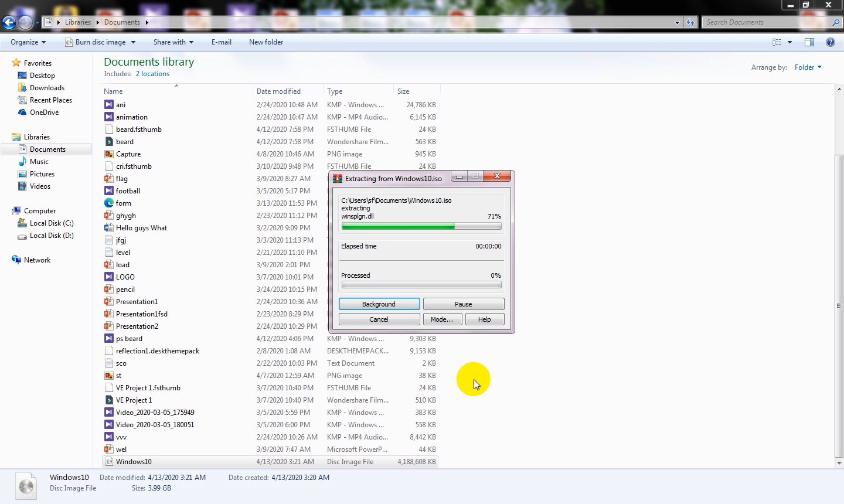Open the Arrange by Folder dropdown
The image size is (844, 504).
pos(808,67)
